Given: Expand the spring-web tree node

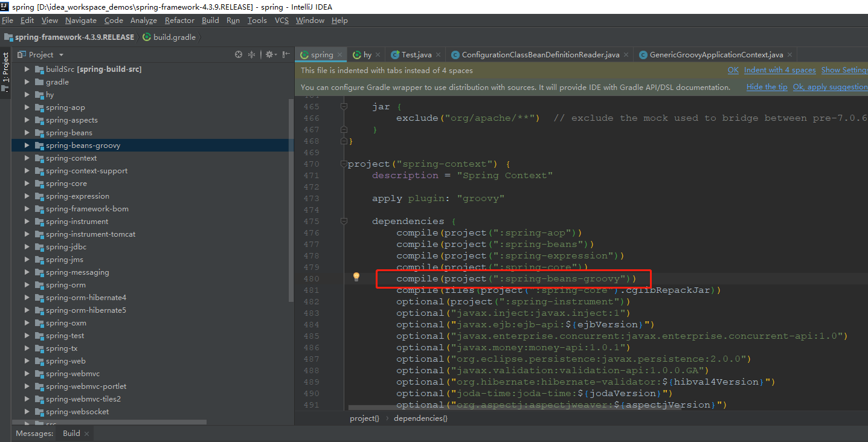Looking at the screenshot, I should 27,361.
